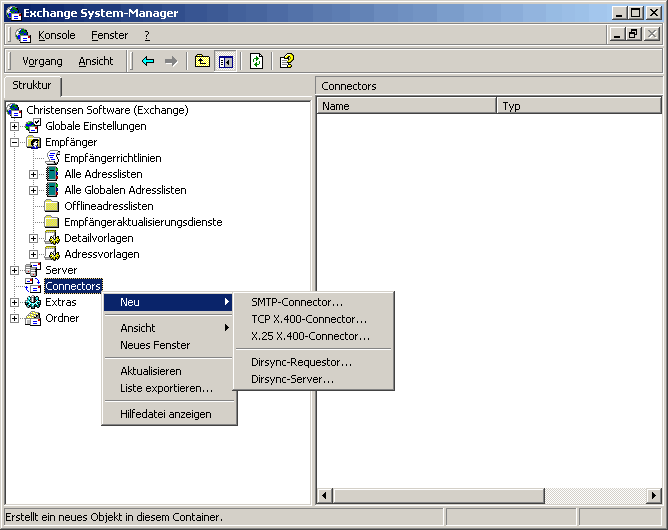Click the Refresh toolbar icon
668x530 pixels.
256,61
